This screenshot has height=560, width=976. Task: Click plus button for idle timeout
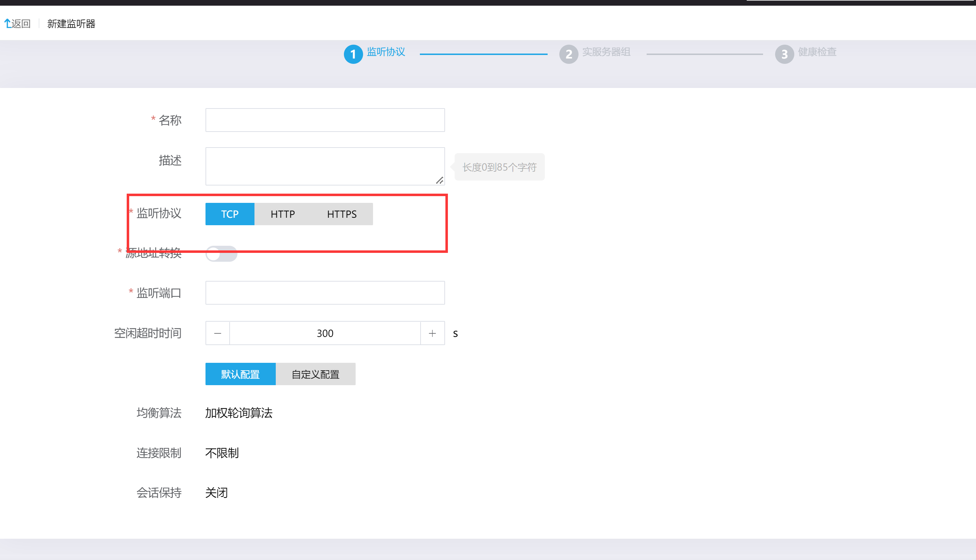pyautogui.click(x=432, y=333)
